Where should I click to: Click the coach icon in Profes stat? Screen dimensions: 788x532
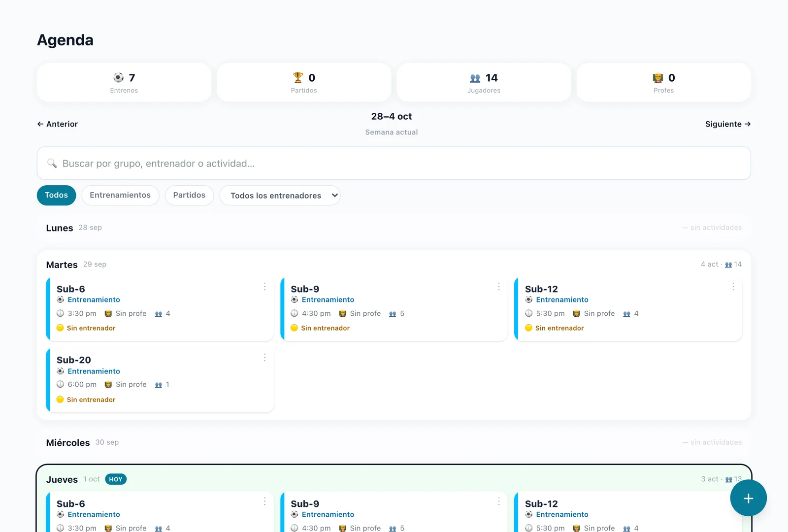coord(658,78)
